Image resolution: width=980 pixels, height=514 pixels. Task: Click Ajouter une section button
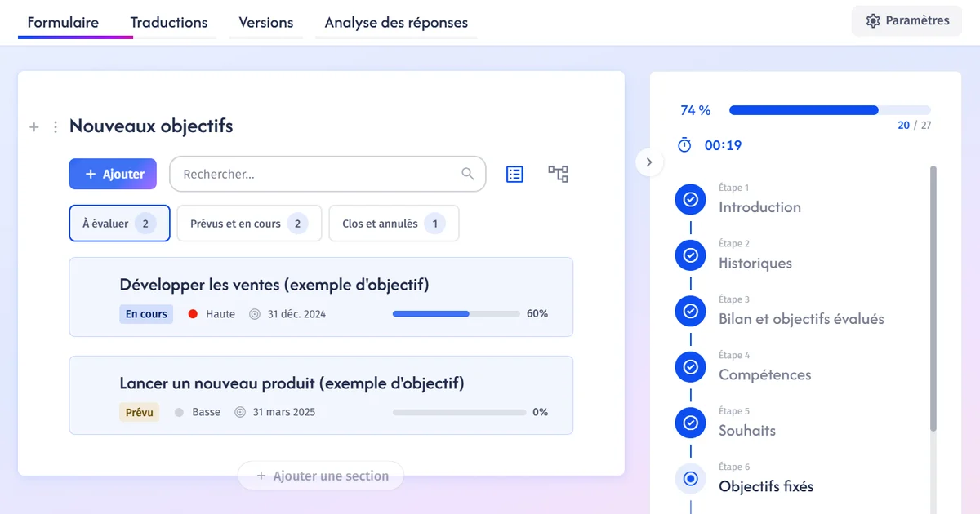321,476
